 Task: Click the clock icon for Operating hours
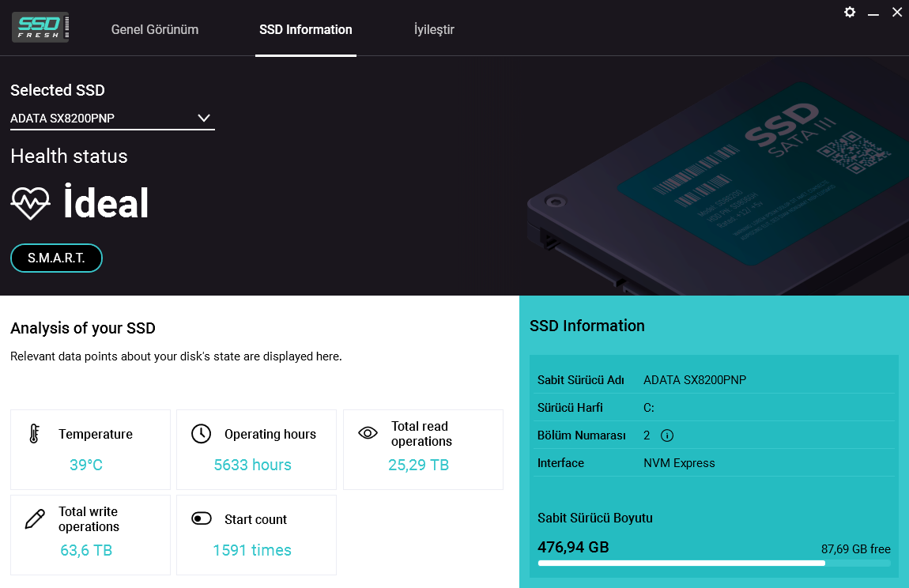coord(201,434)
